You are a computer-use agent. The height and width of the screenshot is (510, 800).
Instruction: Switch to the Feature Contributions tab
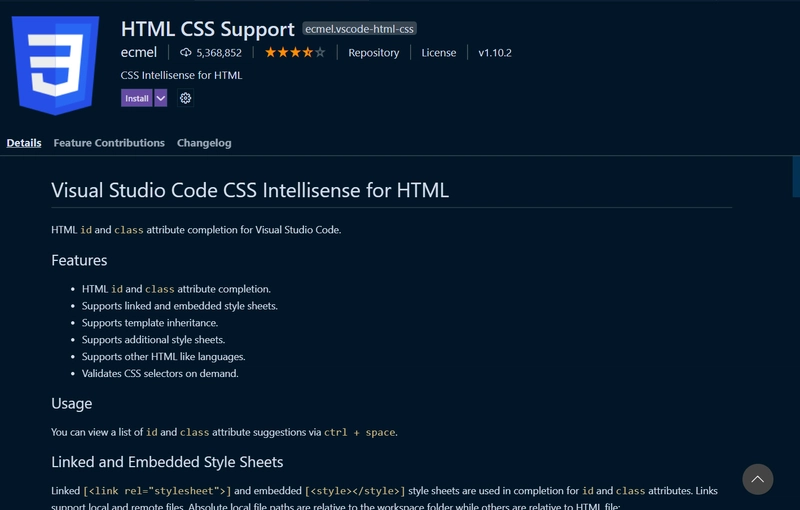tap(109, 143)
